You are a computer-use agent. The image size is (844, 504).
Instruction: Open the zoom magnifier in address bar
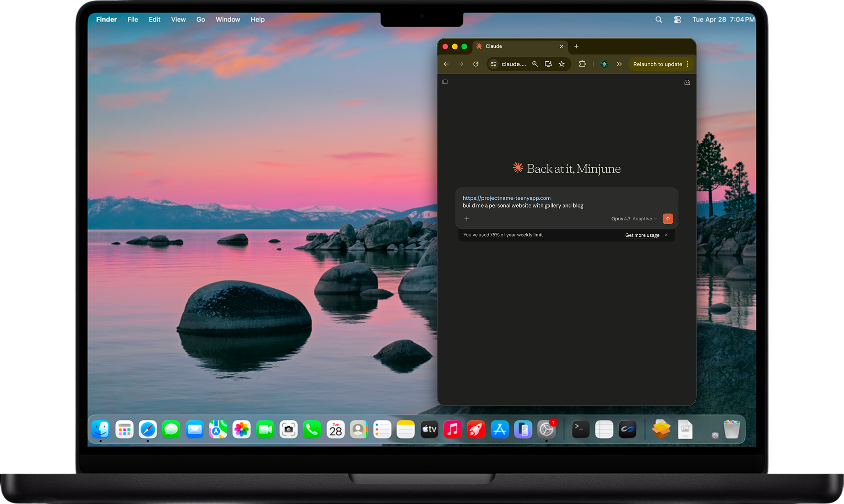tap(535, 64)
